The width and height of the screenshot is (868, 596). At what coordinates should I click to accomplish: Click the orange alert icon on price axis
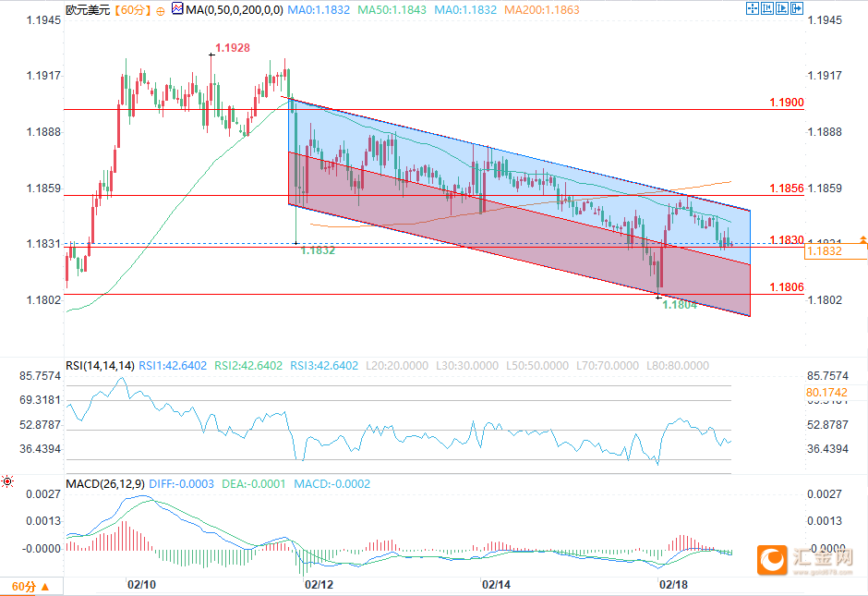(863, 239)
